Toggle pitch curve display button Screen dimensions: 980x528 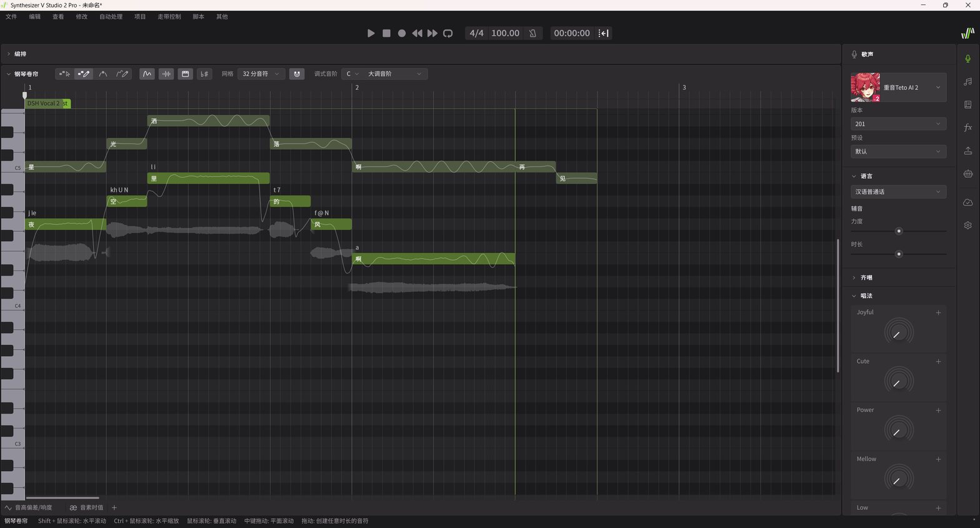(147, 74)
